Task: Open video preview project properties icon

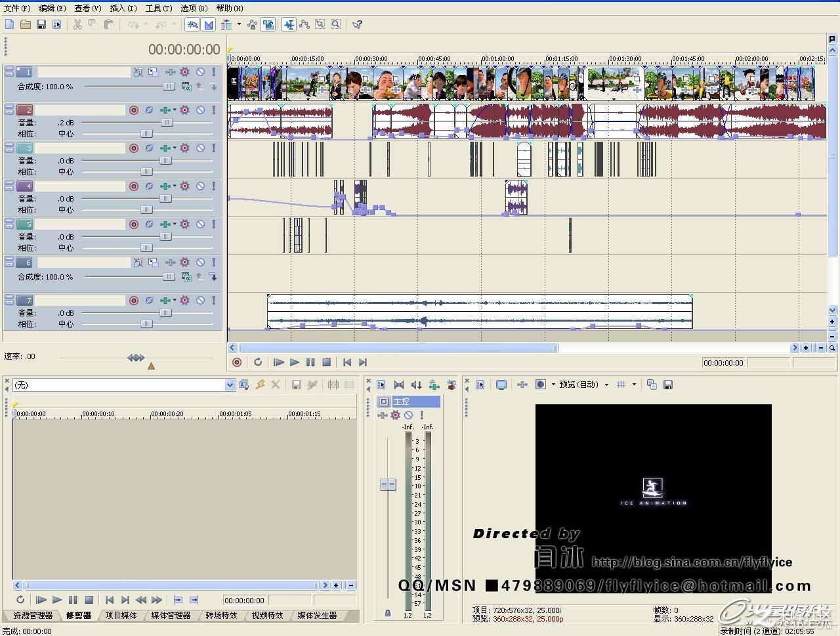Action: click(x=480, y=385)
